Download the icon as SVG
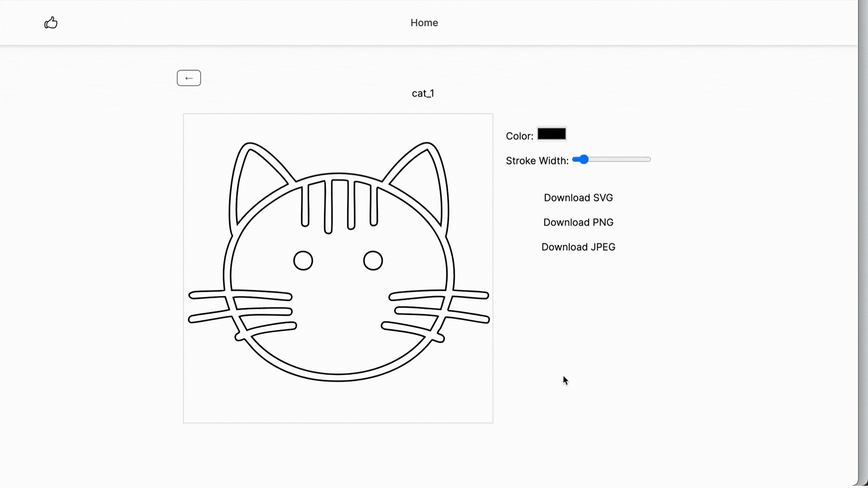This screenshot has width=868, height=488. pyautogui.click(x=578, y=198)
